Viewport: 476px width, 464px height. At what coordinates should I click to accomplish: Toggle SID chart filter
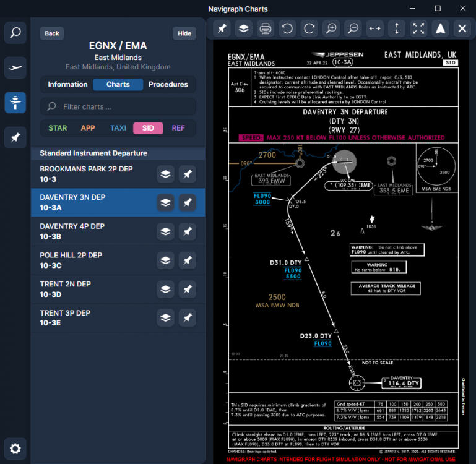click(148, 128)
